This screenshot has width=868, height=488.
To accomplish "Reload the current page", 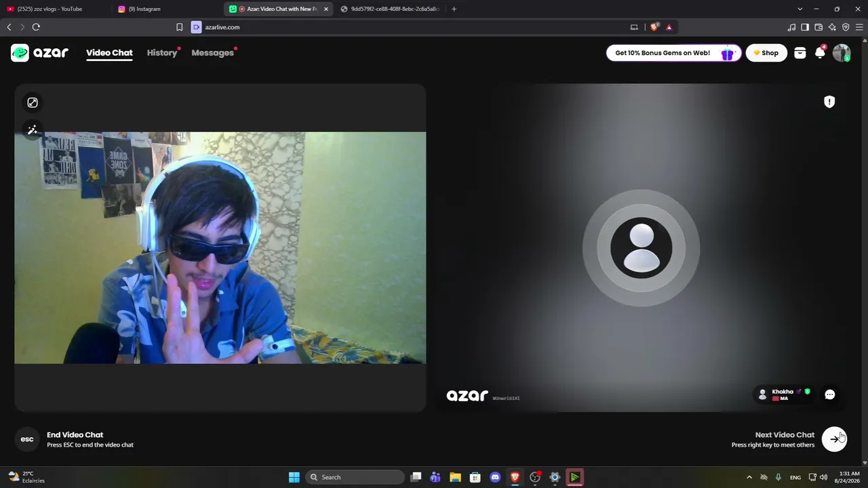I will click(x=36, y=27).
